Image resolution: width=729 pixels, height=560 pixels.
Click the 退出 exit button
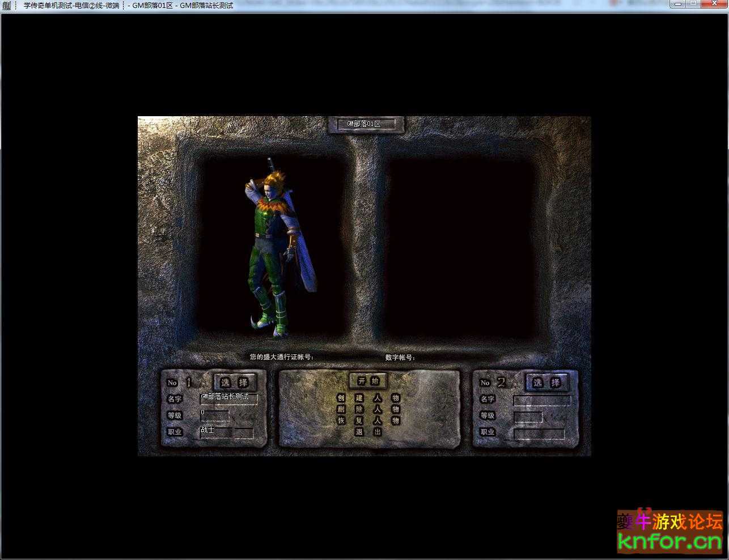[368, 432]
